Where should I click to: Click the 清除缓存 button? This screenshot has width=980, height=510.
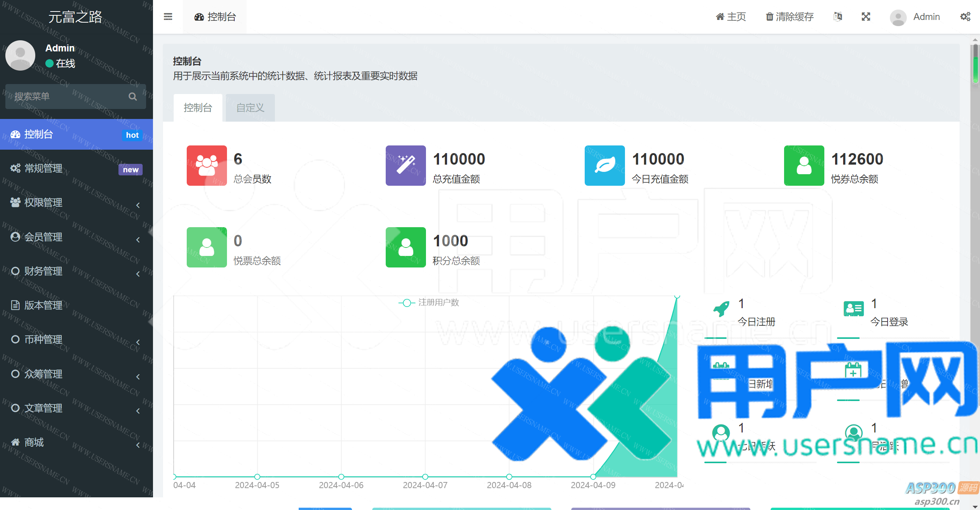tap(789, 17)
